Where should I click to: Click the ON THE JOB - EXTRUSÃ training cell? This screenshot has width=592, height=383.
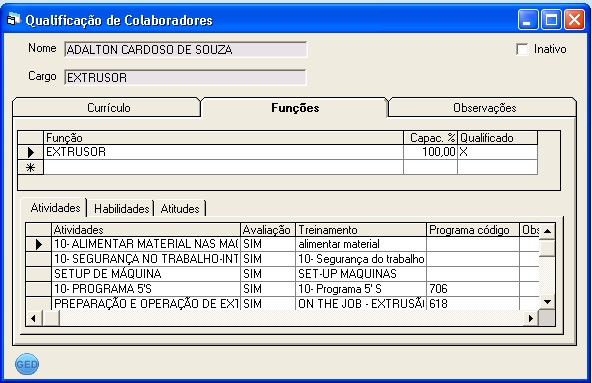click(x=361, y=303)
